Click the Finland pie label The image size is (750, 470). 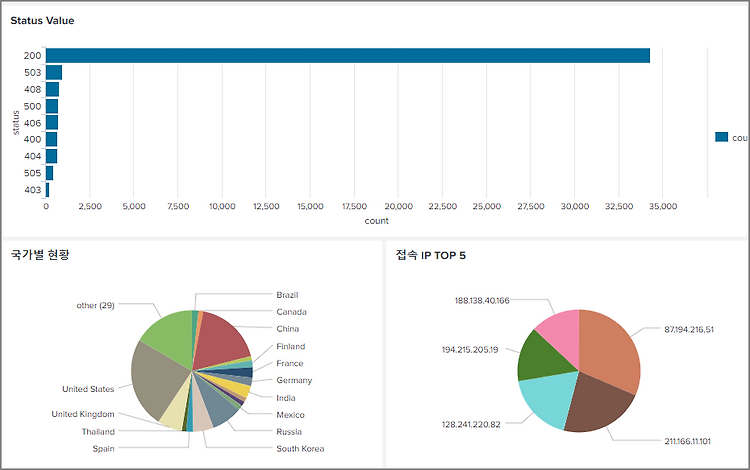290,346
